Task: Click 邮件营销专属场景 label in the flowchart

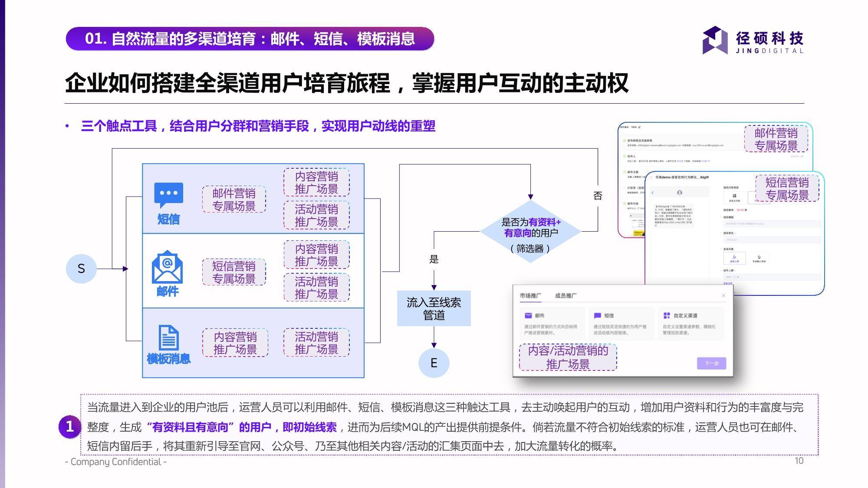Action: (234, 200)
